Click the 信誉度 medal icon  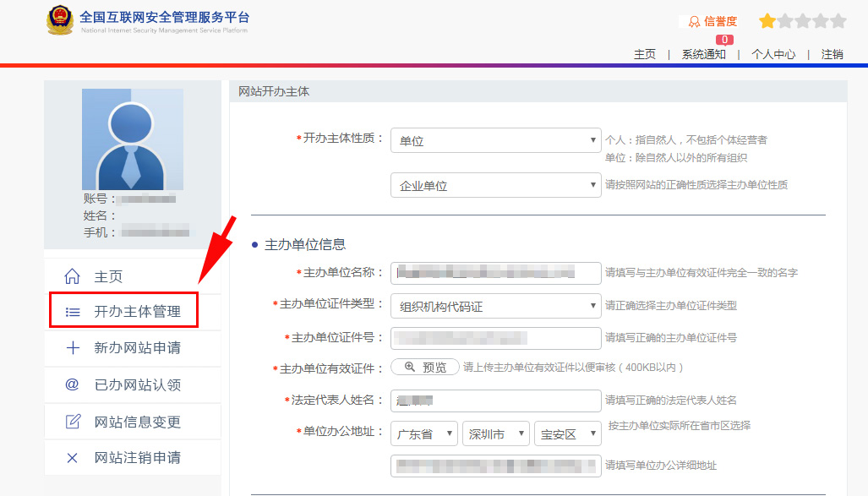point(694,22)
